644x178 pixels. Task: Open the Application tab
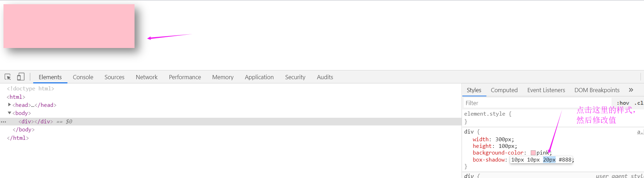point(259,77)
